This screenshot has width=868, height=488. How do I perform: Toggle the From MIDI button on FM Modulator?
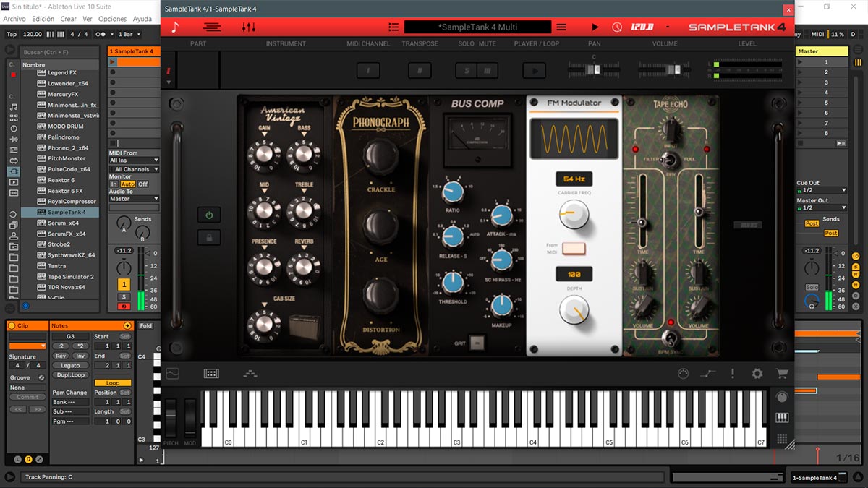coord(573,250)
